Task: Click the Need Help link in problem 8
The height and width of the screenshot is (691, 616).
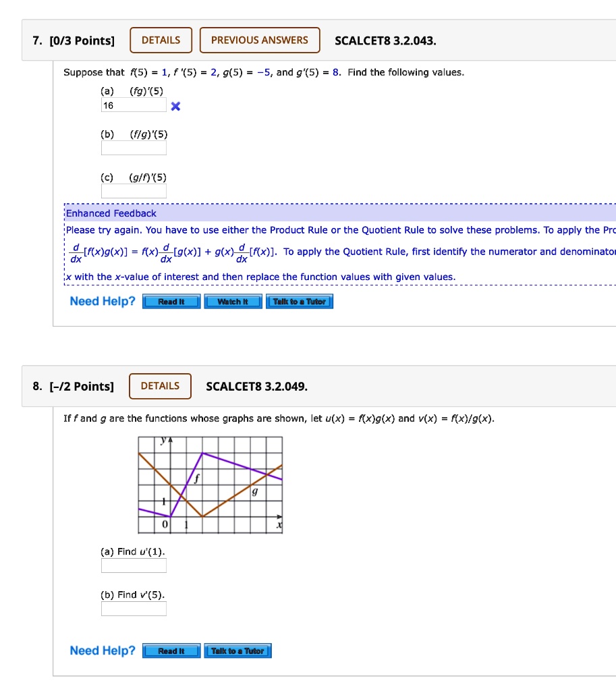Action: click(x=102, y=651)
